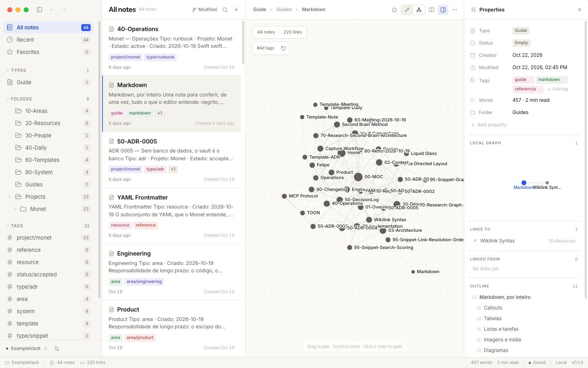Image resolution: width=588 pixels, height=368 pixels.
Task: Toggle the right properties panel
Action: 443,10
